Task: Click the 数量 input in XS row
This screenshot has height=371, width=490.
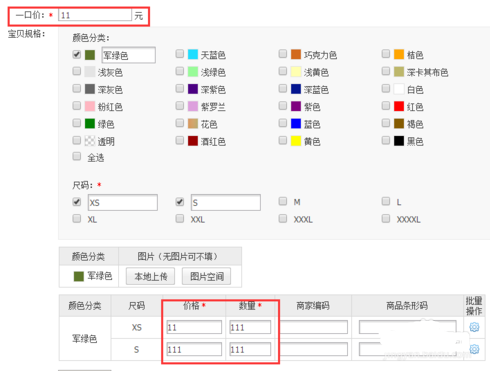Action: coord(250,327)
